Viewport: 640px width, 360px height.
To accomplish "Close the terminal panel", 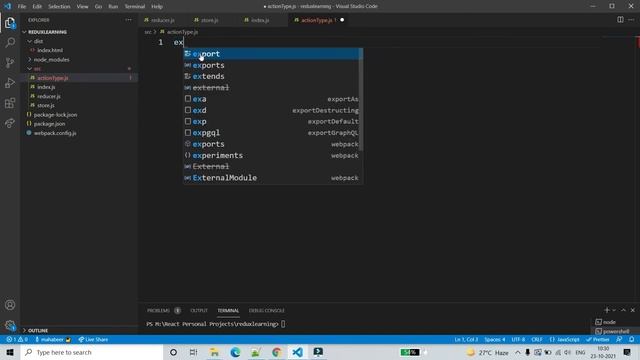I will pyautogui.click(x=633, y=310).
